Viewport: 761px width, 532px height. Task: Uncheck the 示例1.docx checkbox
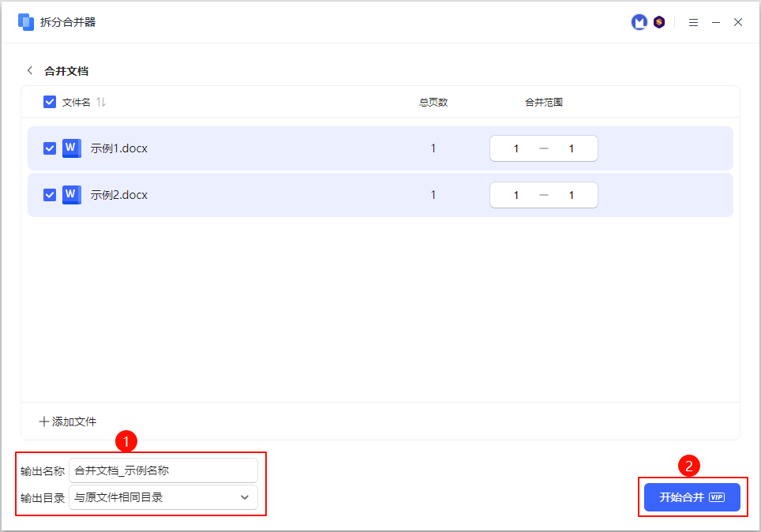50,148
